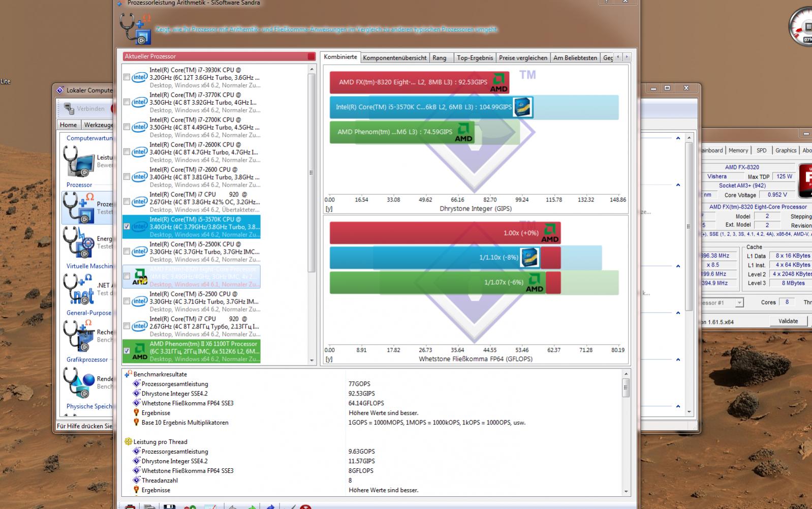Click the diamond icon beside Dhrystone Integer SSE4.2 92.53GIPS
This screenshot has width=812, height=509.
(136, 394)
